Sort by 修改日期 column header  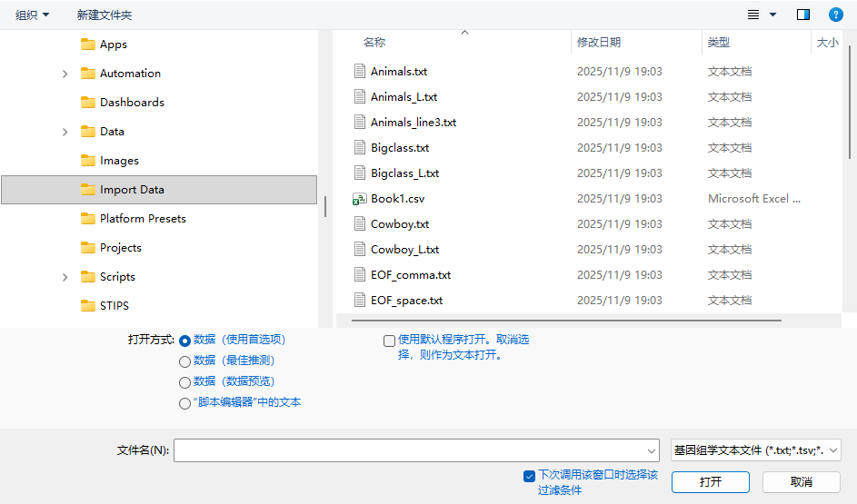coord(599,43)
